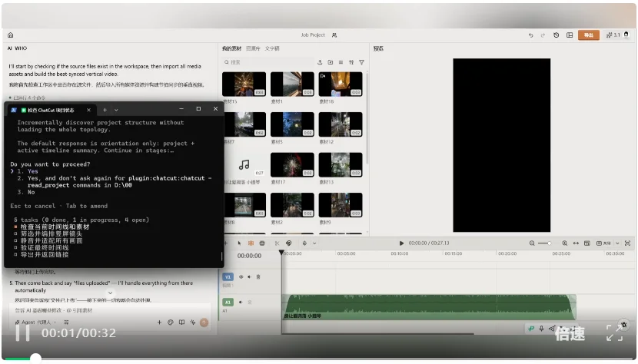Select the scissors split tool
The height and width of the screenshot is (364, 638).
point(277,243)
